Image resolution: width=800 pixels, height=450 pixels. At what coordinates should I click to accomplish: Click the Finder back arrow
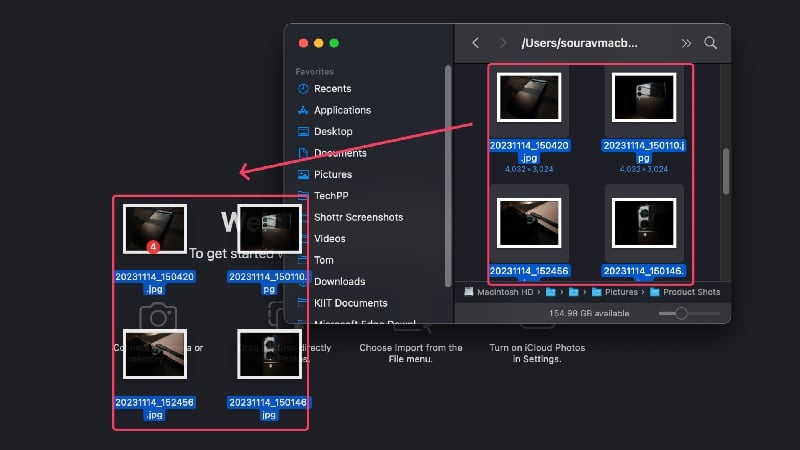tap(476, 43)
